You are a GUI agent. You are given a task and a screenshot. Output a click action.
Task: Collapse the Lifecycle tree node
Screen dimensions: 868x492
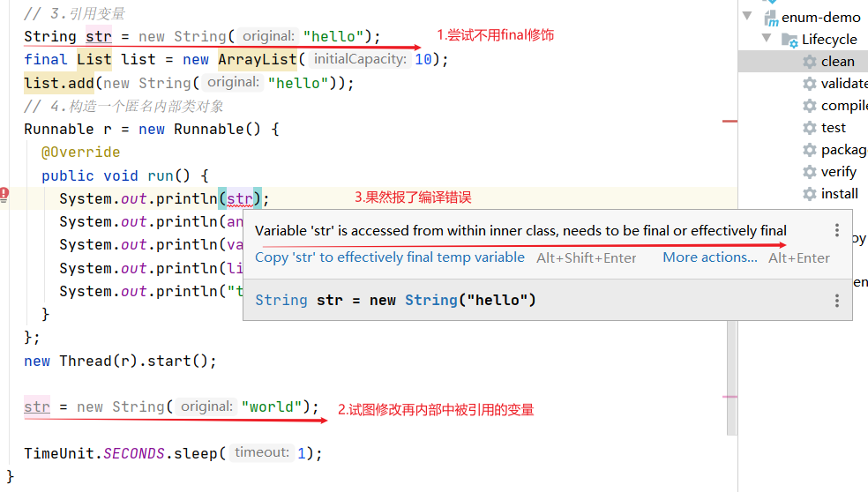[x=767, y=38]
